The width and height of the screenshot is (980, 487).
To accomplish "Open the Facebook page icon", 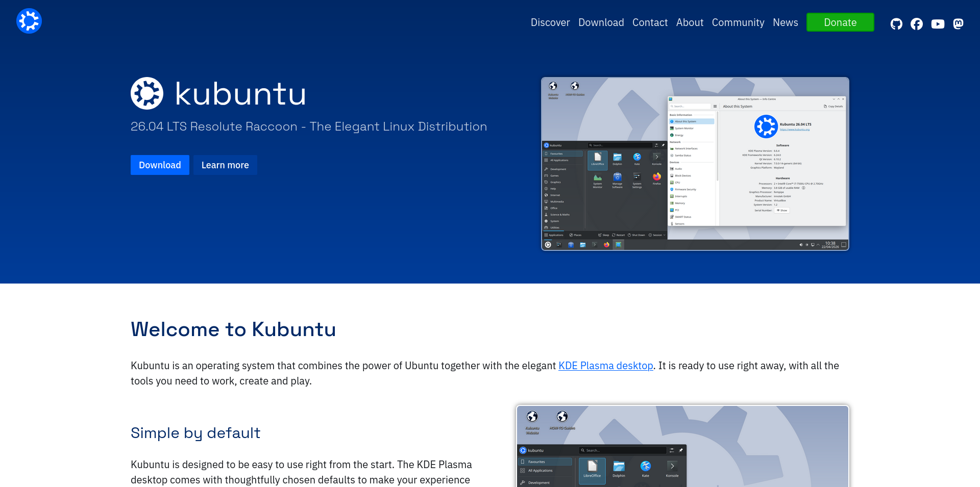I will pyautogui.click(x=917, y=24).
